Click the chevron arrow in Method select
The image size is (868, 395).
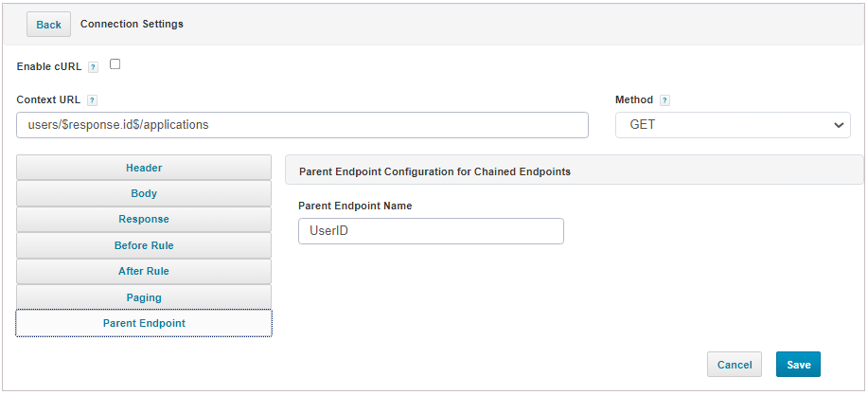[838, 126]
